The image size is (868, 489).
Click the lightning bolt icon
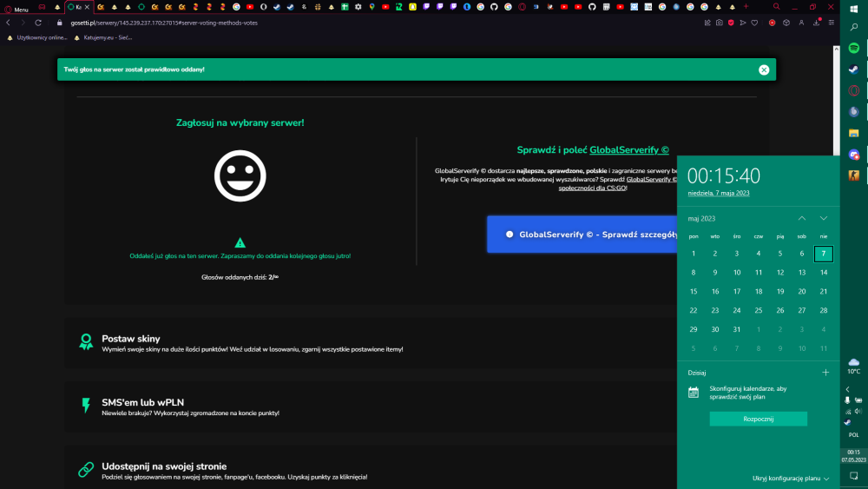[86, 406]
